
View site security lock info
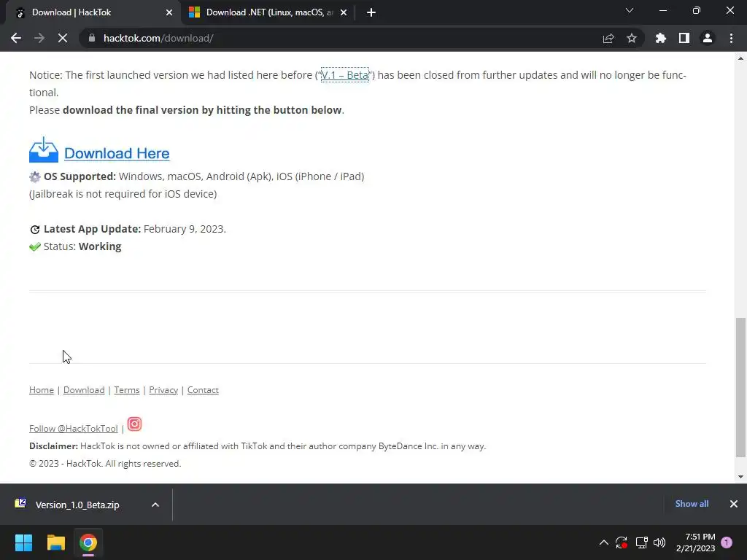(92, 38)
